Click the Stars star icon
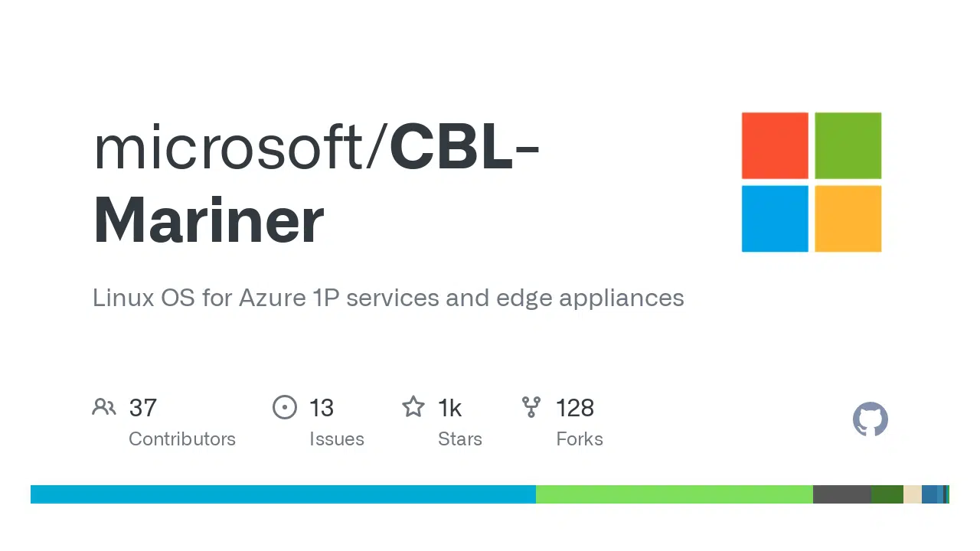 (x=413, y=407)
